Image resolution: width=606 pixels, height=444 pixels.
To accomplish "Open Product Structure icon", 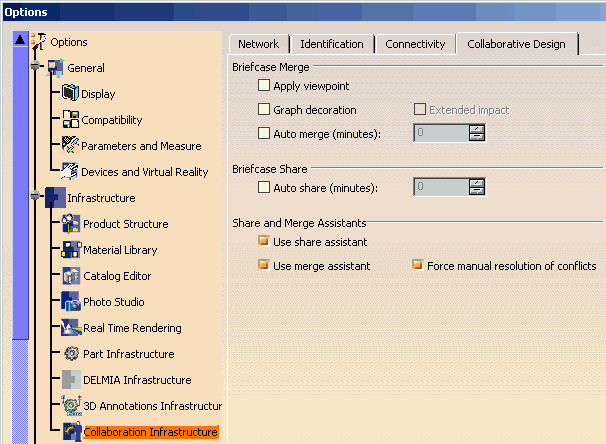I will (71, 224).
